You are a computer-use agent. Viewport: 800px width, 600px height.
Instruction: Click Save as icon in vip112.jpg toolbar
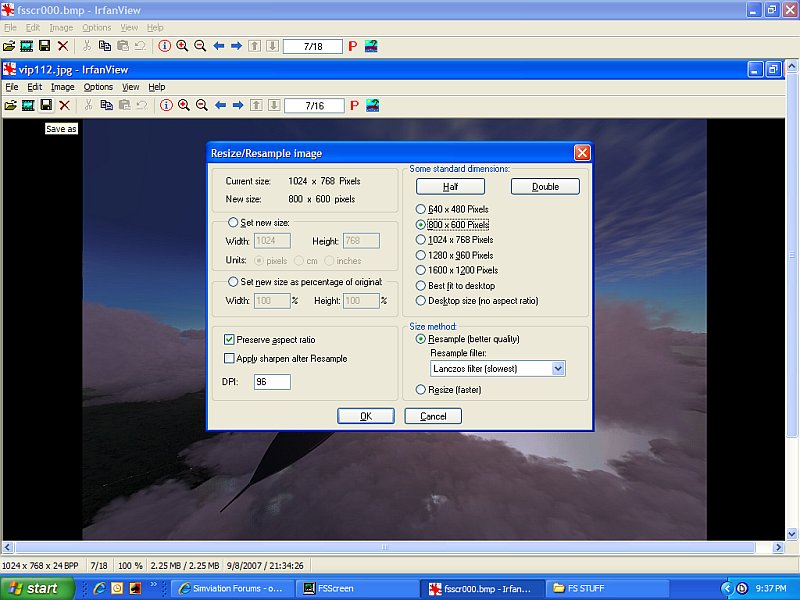click(45, 105)
